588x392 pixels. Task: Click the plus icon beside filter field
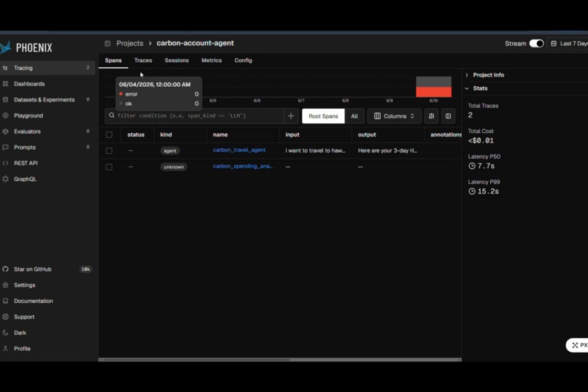click(290, 116)
